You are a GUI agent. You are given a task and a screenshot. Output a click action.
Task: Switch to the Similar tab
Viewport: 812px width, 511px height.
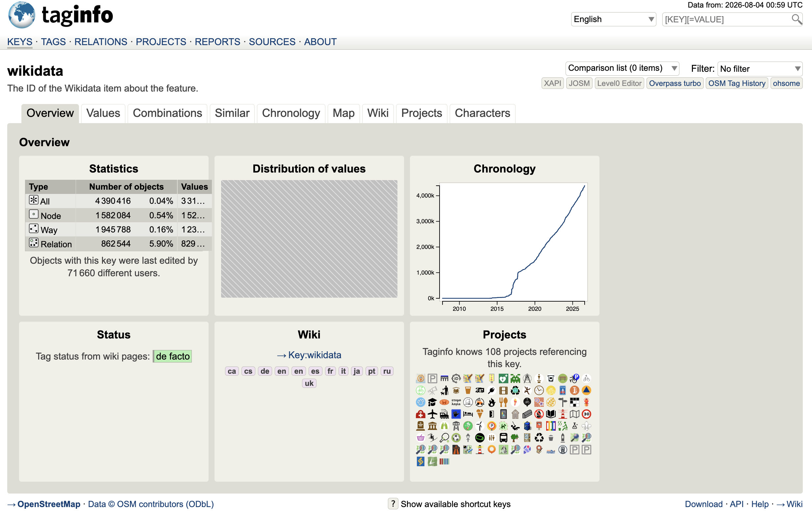pos(232,113)
